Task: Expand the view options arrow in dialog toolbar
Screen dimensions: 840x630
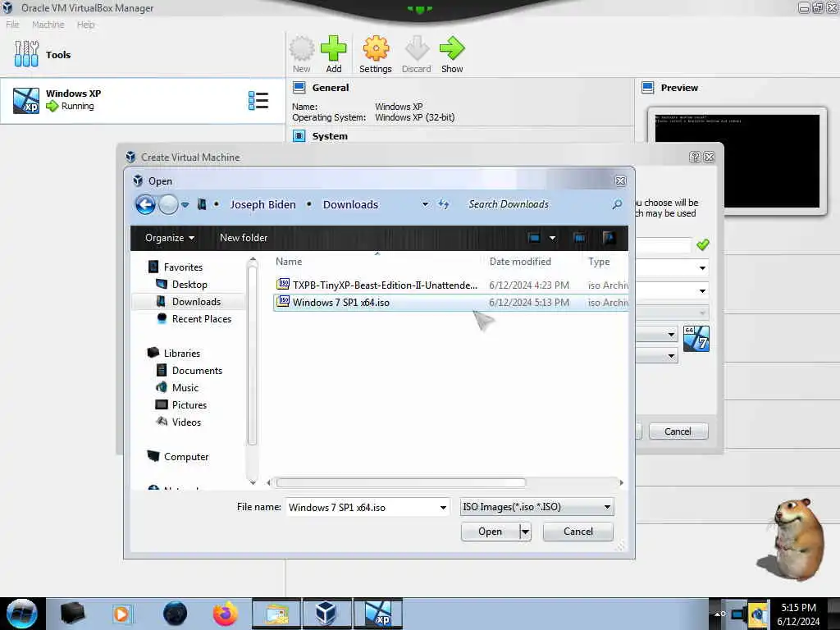Action: [552, 238]
